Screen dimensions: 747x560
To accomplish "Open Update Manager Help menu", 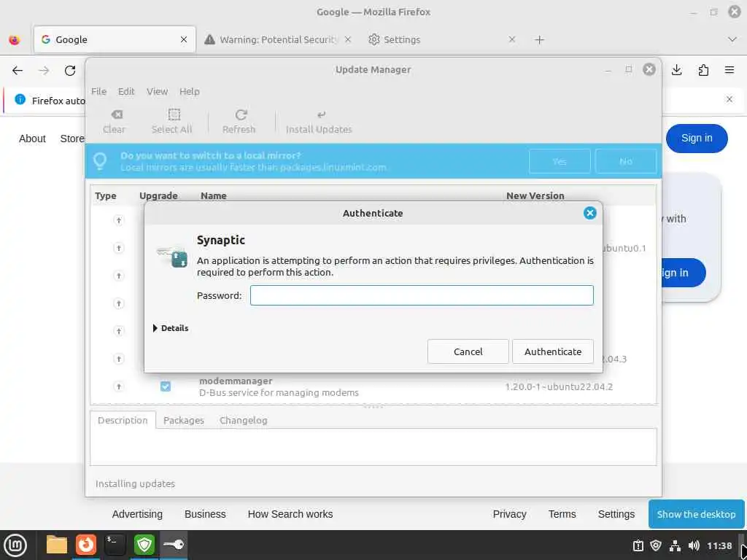I will pos(190,91).
